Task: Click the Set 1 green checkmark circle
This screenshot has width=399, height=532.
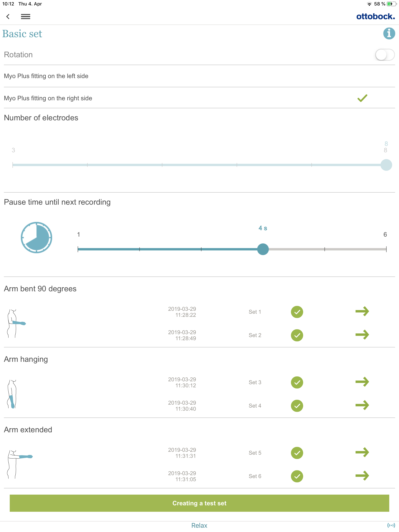Action: (297, 312)
